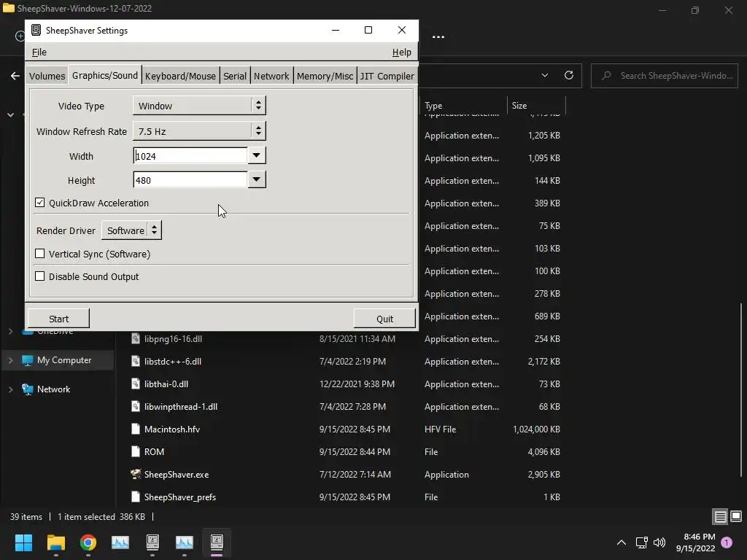The width and height of the screenshot is (747, 560).
Task: Open the network status tray icon
Action: [x=641, y=542]
